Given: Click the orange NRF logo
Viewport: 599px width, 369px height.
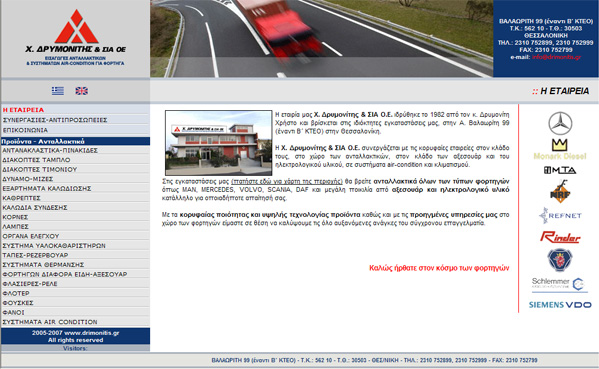Looking at the screenshot, I should click(x=560, y=191).
